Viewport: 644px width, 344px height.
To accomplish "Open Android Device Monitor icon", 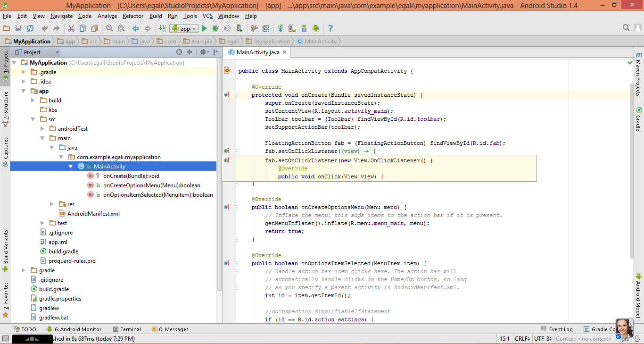I will point(316,29).
